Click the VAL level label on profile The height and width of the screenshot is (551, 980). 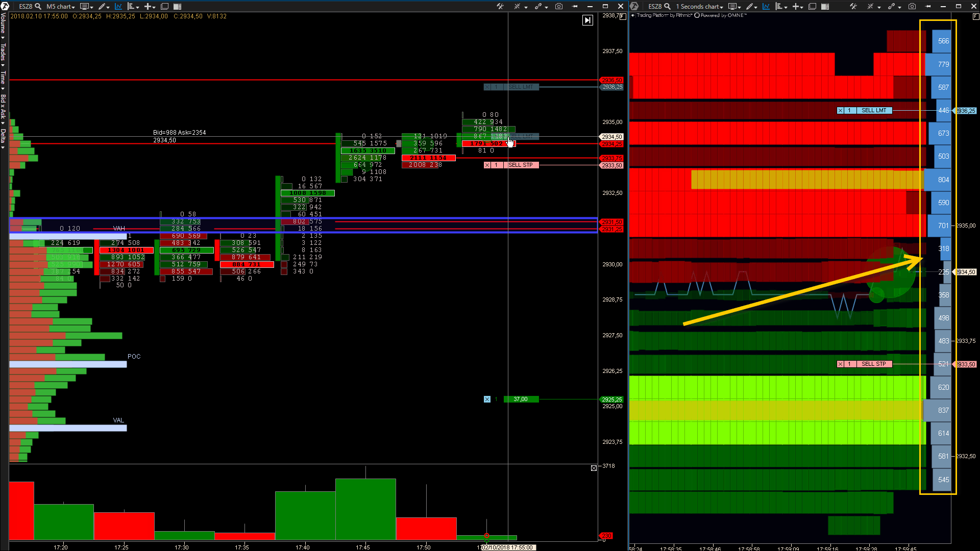click(118, 420)
